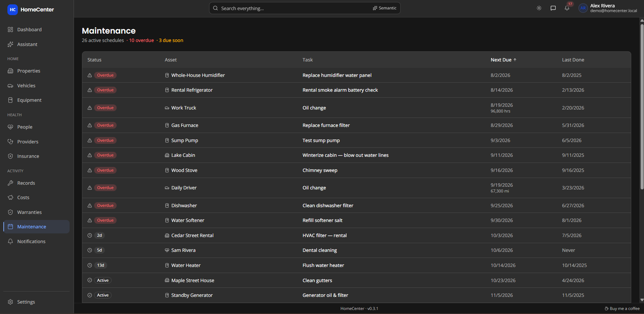This screenshot has width=644, height=314.
Task: Open Assistant in the sidebar
Action: (x=36, y=44)
